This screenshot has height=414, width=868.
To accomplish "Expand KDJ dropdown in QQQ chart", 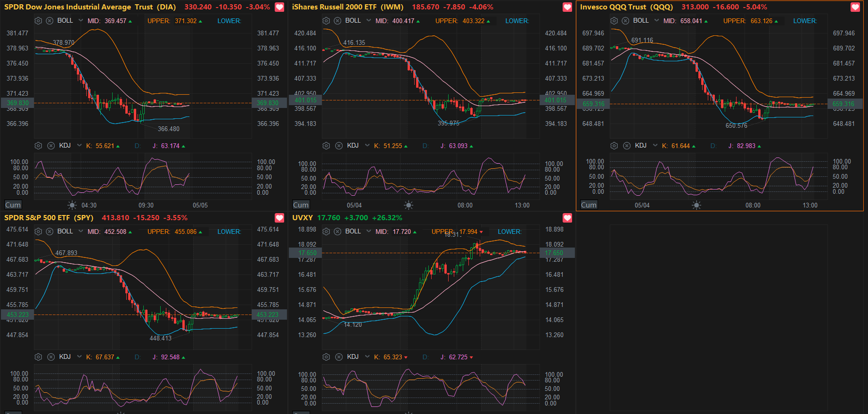I will 655,145.
